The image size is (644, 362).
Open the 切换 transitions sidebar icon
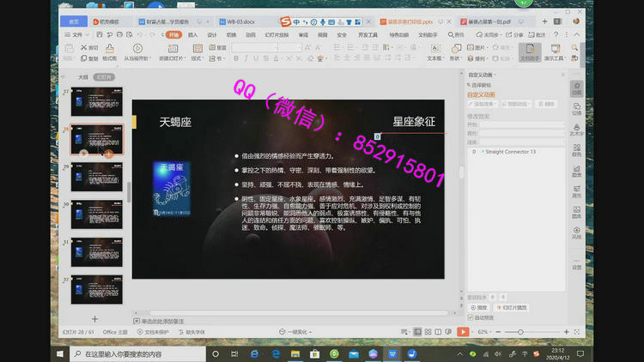[577, 108]
